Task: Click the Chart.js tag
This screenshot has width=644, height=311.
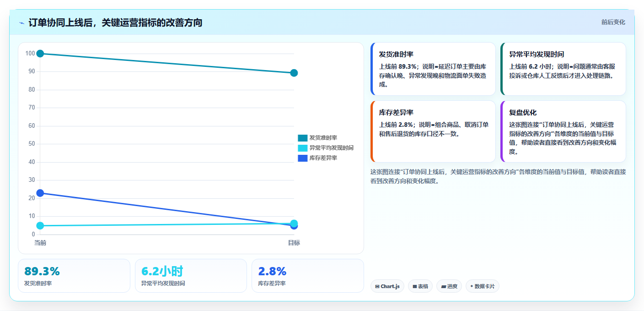Action: click(x=387, y=286)
